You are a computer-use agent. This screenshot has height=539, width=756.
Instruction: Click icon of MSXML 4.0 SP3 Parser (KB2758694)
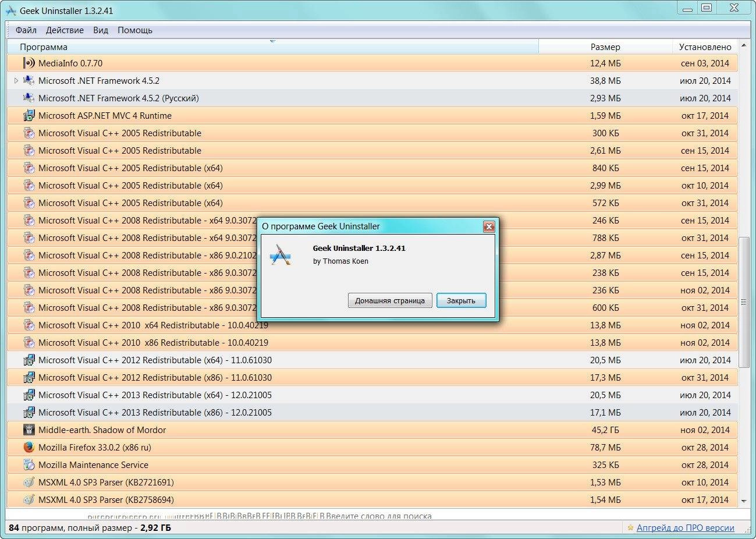click(x=29, y=499)
